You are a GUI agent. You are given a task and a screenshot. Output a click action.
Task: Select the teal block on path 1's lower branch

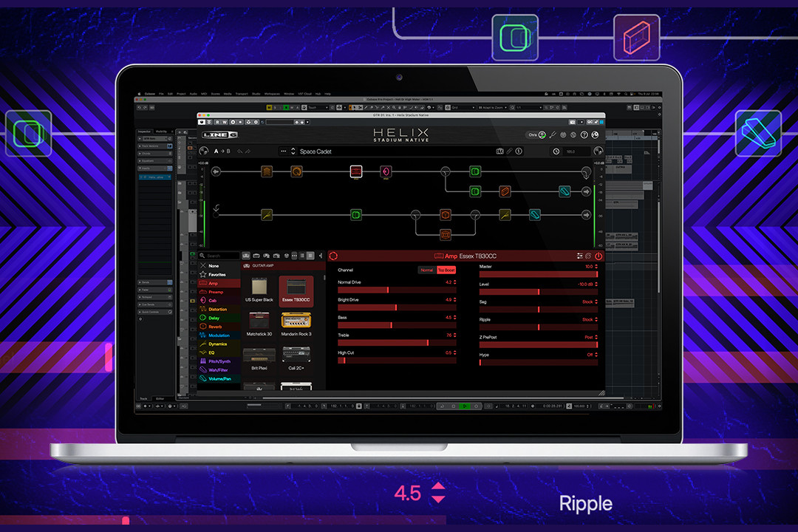[x=565, y=191]
